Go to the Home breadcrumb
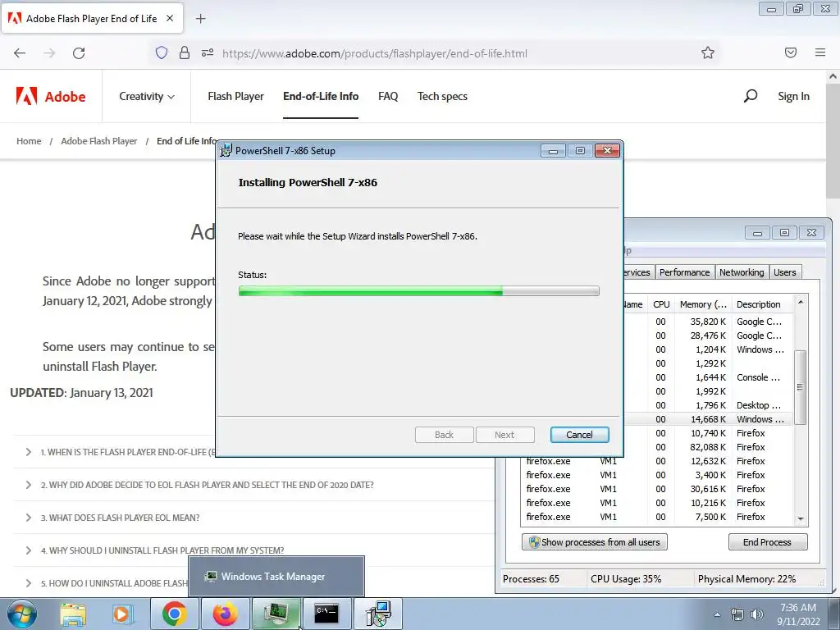 (29, 141)
